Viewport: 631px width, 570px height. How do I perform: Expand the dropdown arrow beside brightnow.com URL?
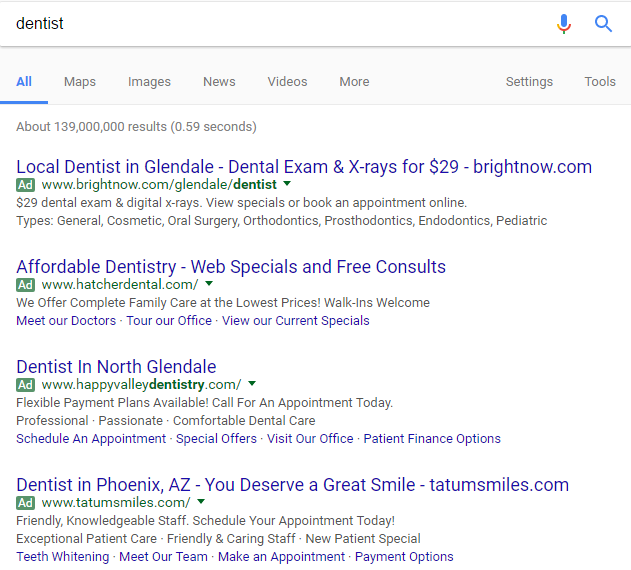coord(287,184)
